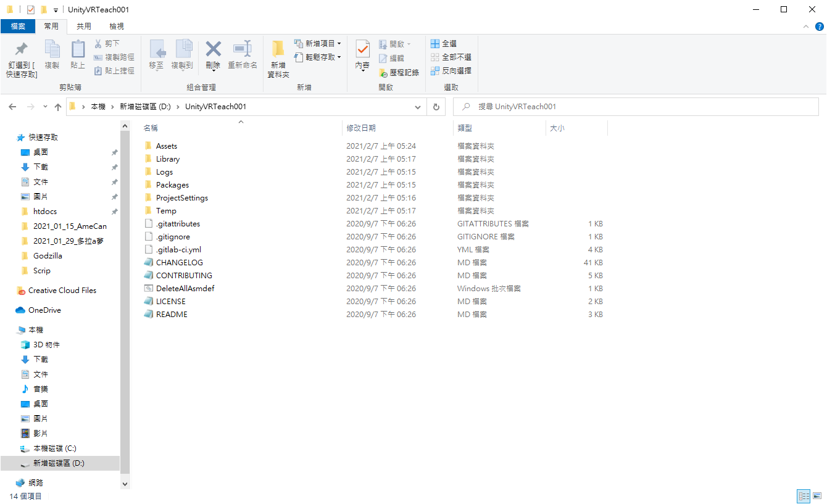Image resolution: width=827 pixels, height=504 pixels.
Task: Select the .gitlab-ci.yml file
Action: pos(178,250)
